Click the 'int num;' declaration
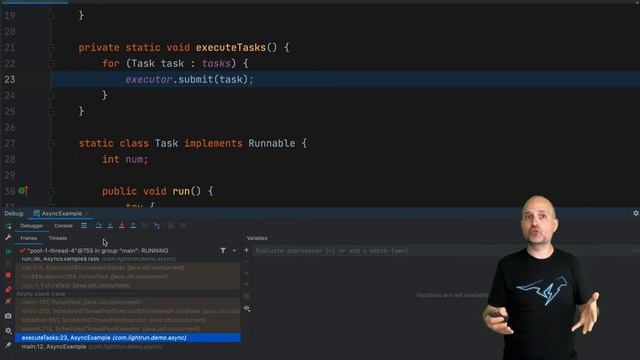 [x=125, y=159]
